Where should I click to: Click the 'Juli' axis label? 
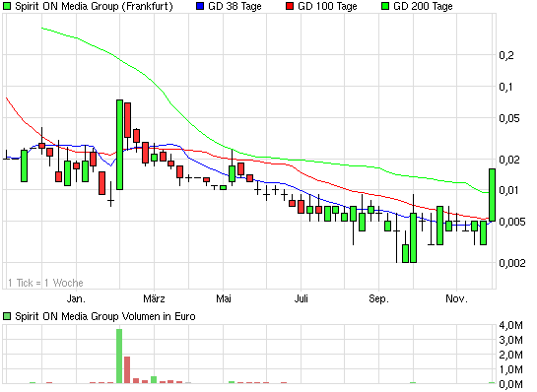pos(302,298)
